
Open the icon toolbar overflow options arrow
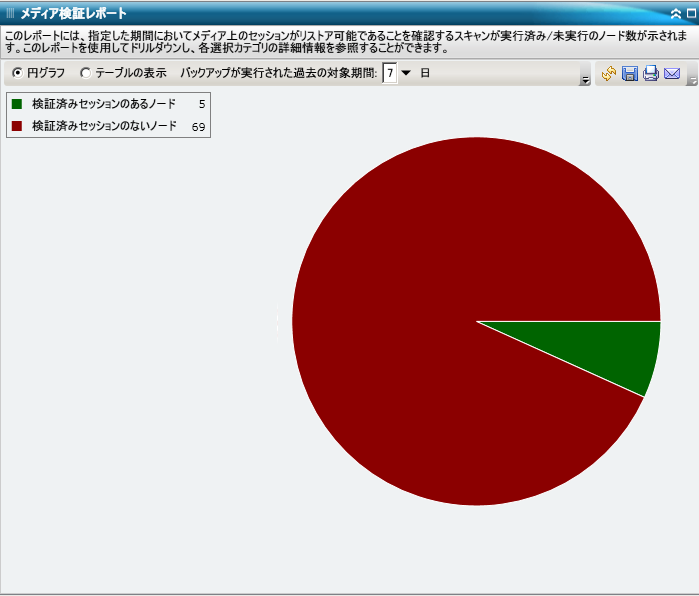click(x=693, y=80)
